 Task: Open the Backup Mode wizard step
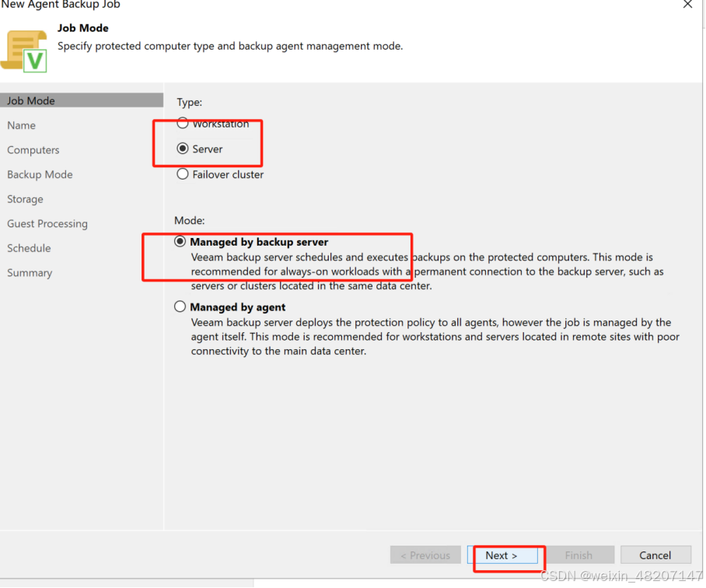[40, 175]
